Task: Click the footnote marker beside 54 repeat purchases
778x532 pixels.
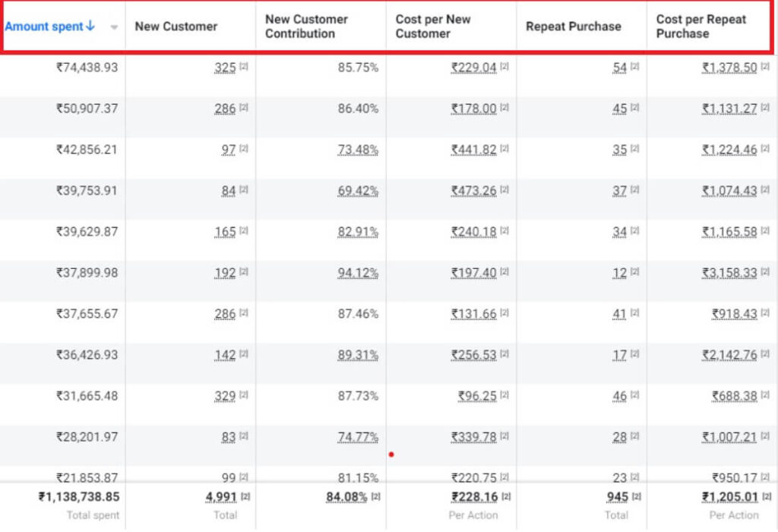Action: point(634,67)
